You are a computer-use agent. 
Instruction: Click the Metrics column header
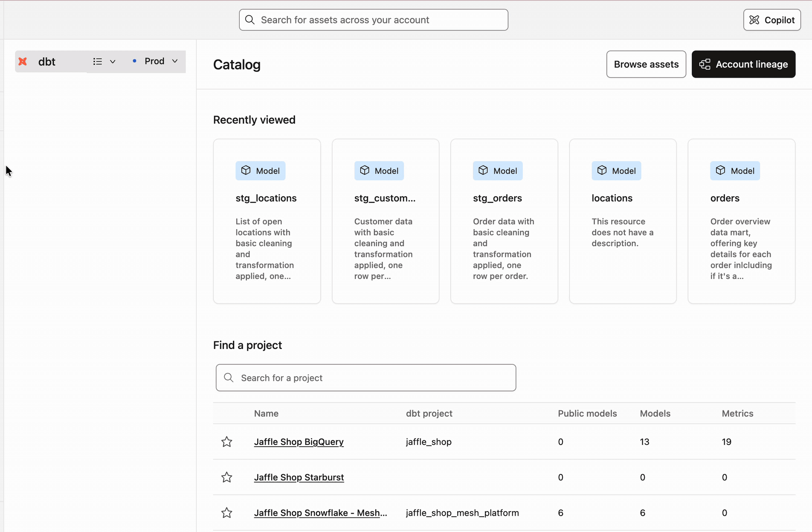click(737, 413)
